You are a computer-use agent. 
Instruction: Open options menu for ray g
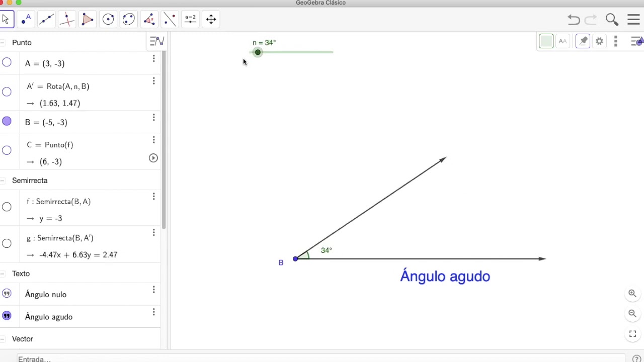pyautogui.click(x=153, y=233)
